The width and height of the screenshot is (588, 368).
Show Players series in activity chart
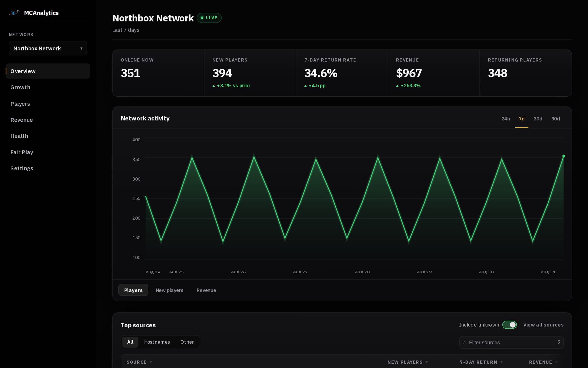(133, 290)
